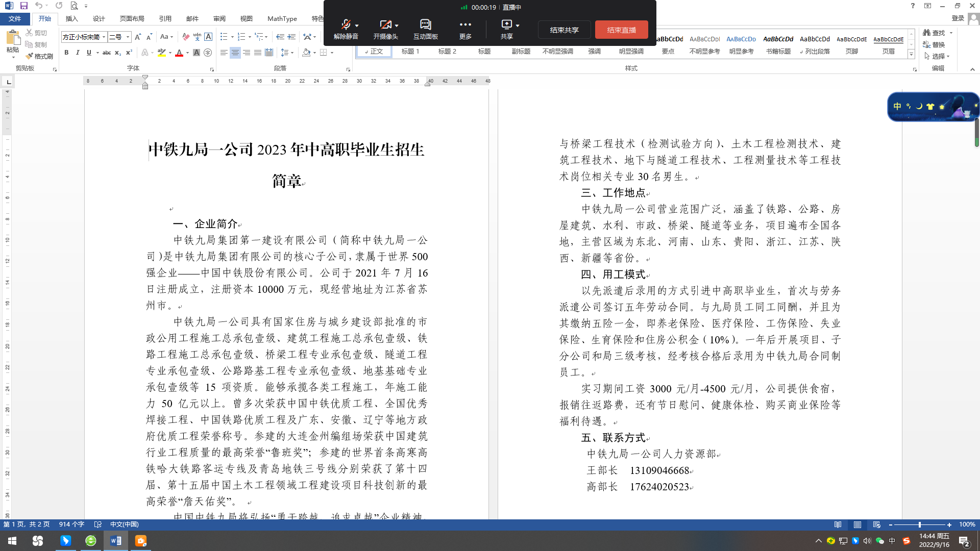Click the zoom slider handle in status bar
This screenshot has height=551, width=980.
920,524
